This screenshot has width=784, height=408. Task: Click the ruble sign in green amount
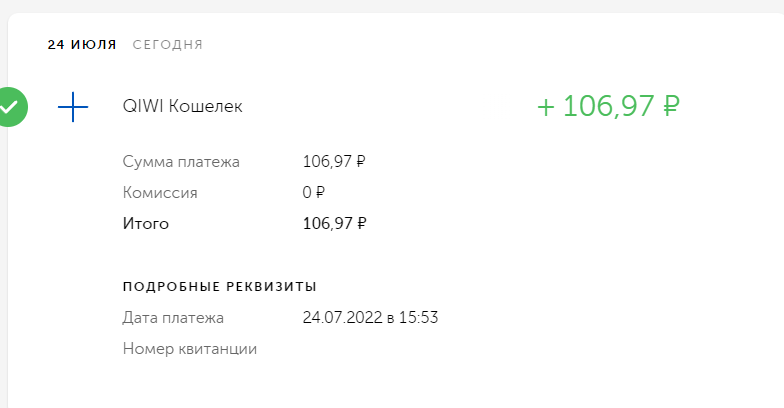click(672, 106)
